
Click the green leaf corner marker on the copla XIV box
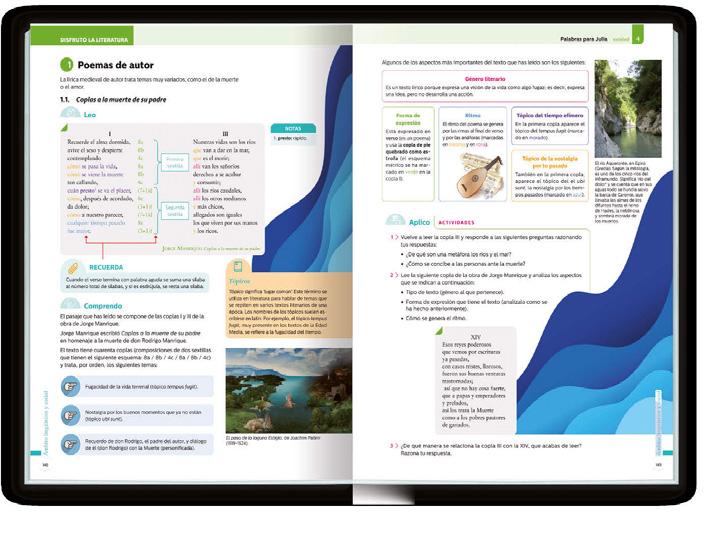coord(439,330)
